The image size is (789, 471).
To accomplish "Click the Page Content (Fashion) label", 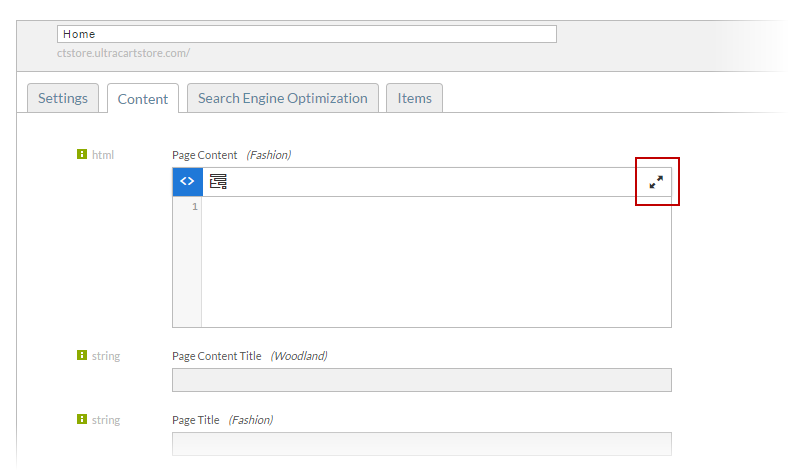I will point(231,155).
